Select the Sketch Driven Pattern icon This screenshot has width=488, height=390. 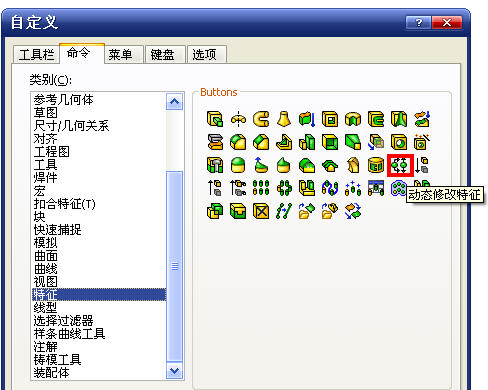(353, 188)
